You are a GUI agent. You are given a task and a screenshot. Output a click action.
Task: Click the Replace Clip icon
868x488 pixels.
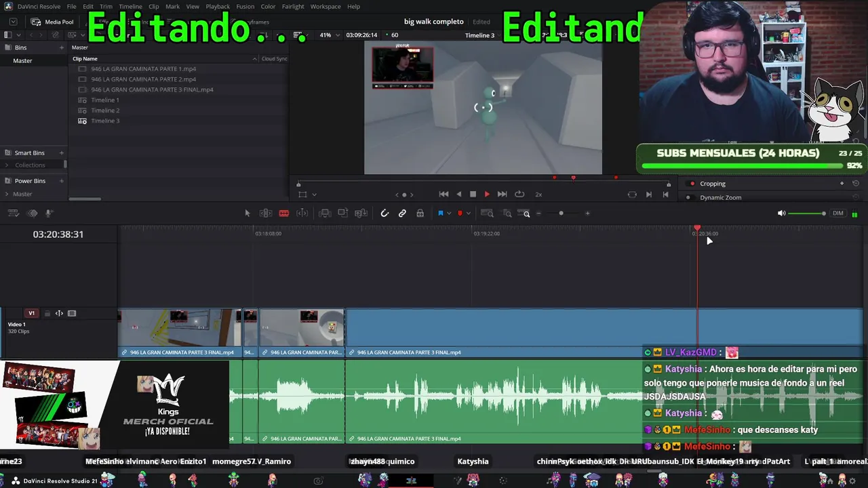[361, 213]
